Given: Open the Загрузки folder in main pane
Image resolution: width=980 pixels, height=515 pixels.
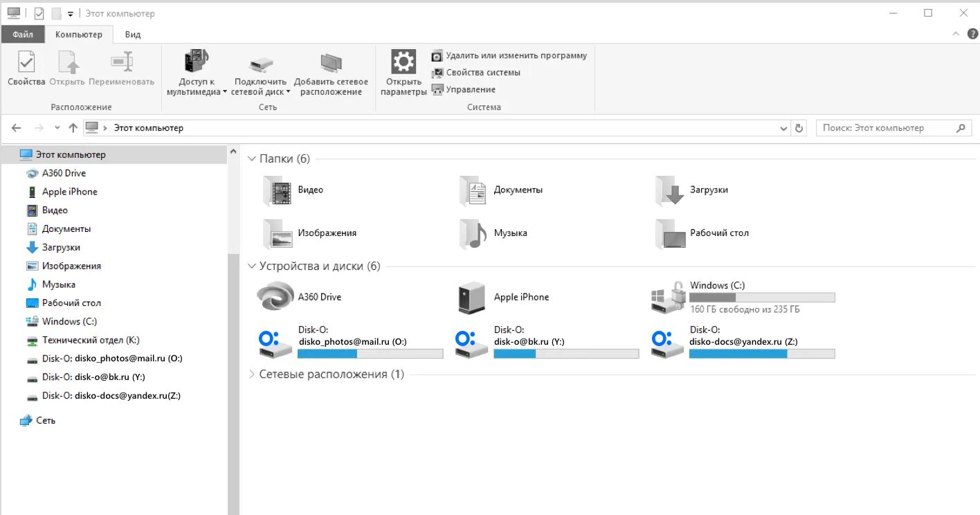Looking at the screenshot, I should 691,190.
